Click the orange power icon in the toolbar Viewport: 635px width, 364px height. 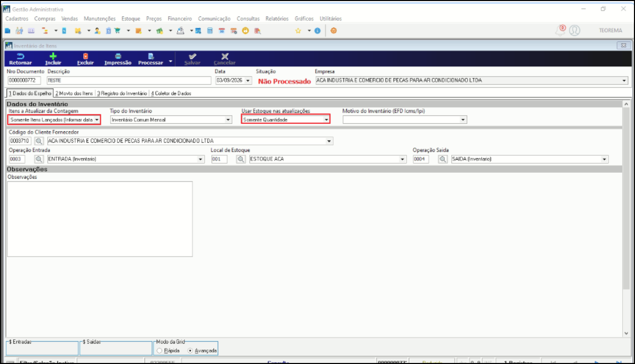334,31
